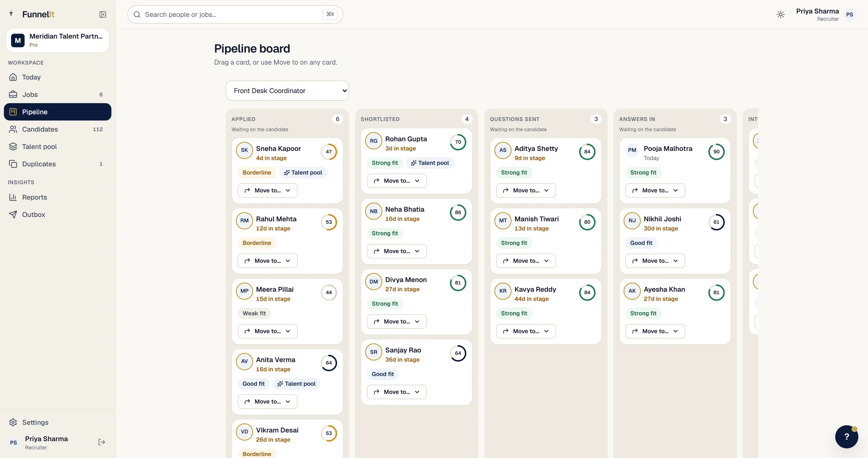This screenshot has width=868, height=458.
Task: Open the help question mark button
Action: coord(846,437)
